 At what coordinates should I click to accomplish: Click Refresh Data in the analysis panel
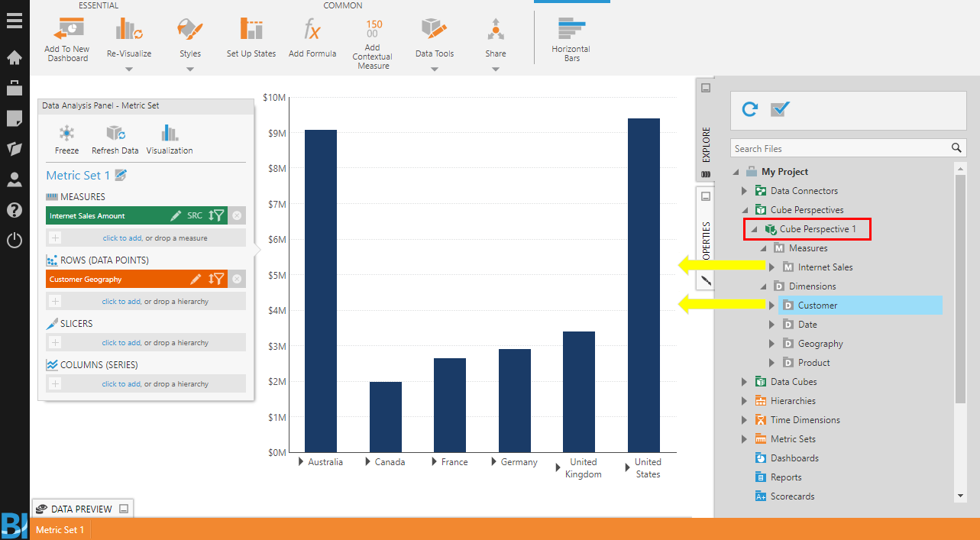pyautogui.click(x=115, y=133)
